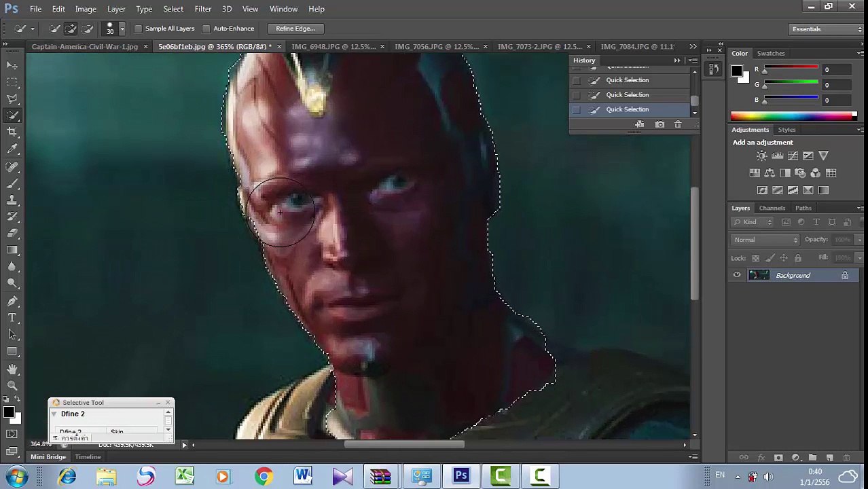Click the foreground color swatch in toolbox

pyautogui.click(x=8, y=412)
